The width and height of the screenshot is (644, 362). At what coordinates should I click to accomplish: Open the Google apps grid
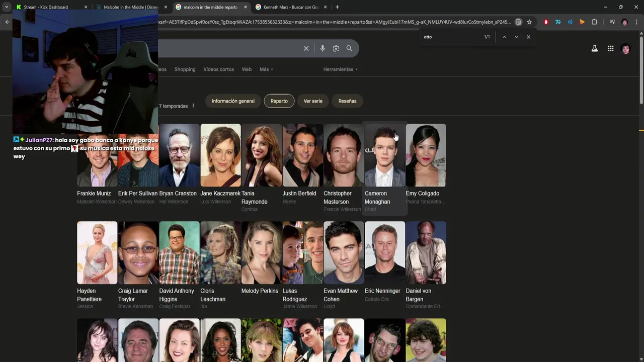610,49
